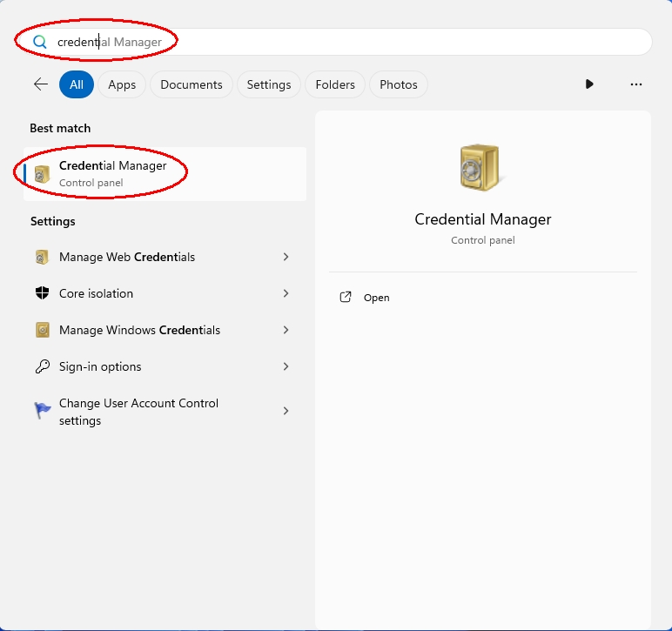672x631 pixels.
Task: Select the Documents filter tab
Action: (192, 84)
